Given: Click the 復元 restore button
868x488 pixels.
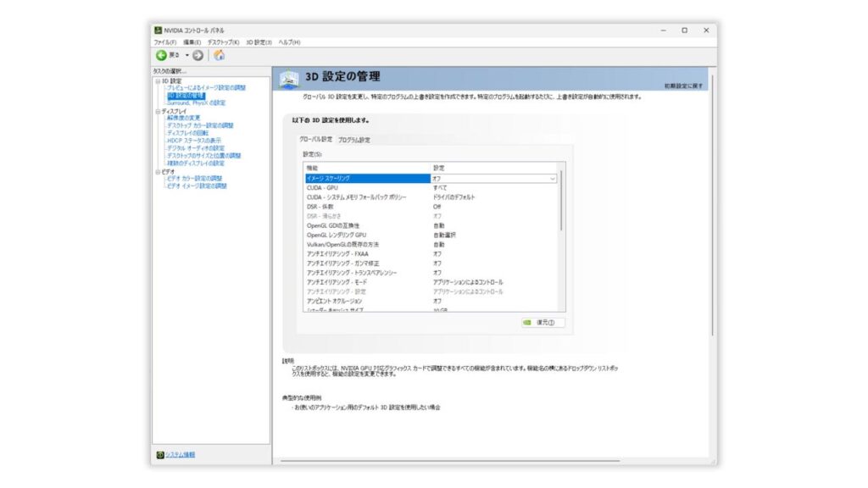Looking at the screenshot, I should click(x=543, y=323).
